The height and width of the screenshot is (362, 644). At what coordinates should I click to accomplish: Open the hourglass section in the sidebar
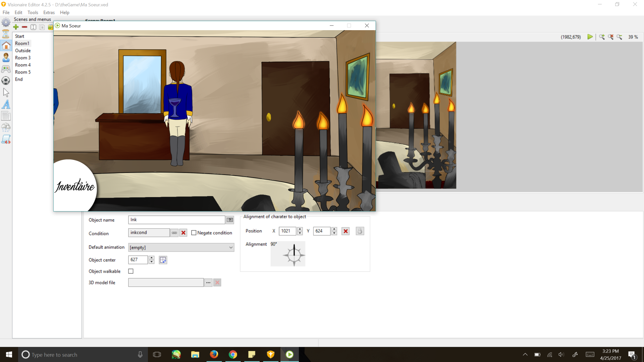[6, 34]
